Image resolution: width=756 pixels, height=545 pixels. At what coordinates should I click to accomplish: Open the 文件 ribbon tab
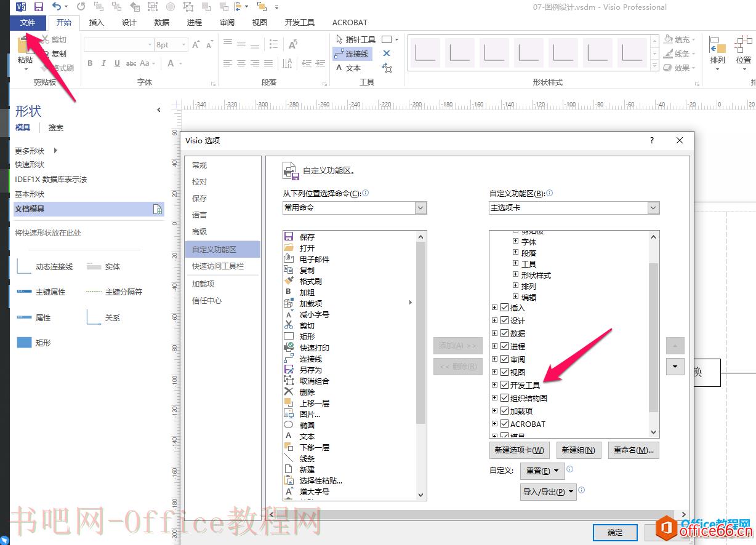(x=28, y=23)
